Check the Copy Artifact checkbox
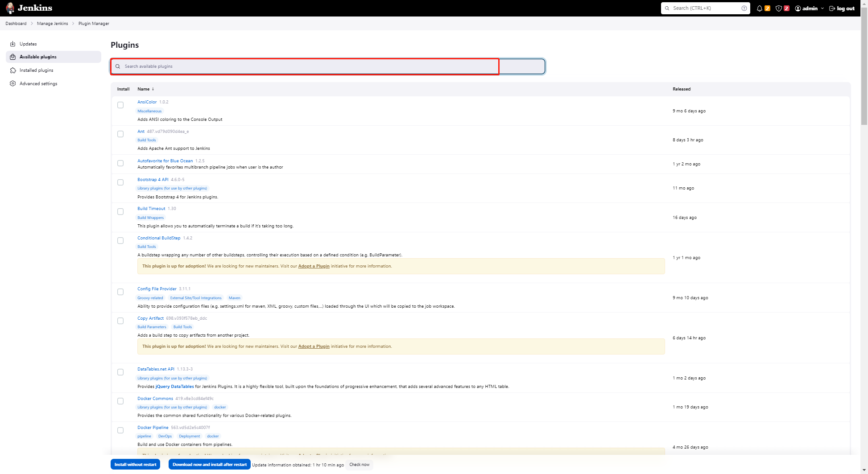The width and height of the screenshot is (868, 474). pos(120,321)
